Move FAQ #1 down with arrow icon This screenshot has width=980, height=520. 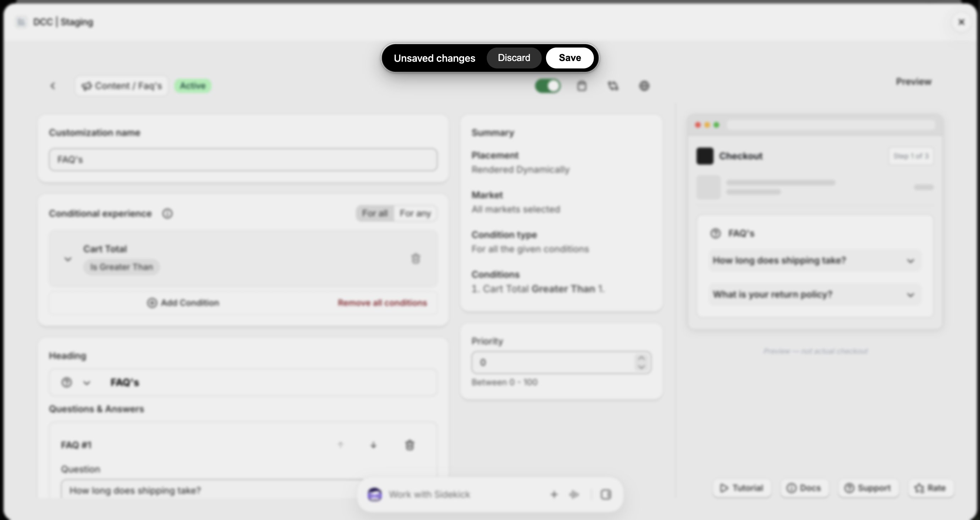373,445
